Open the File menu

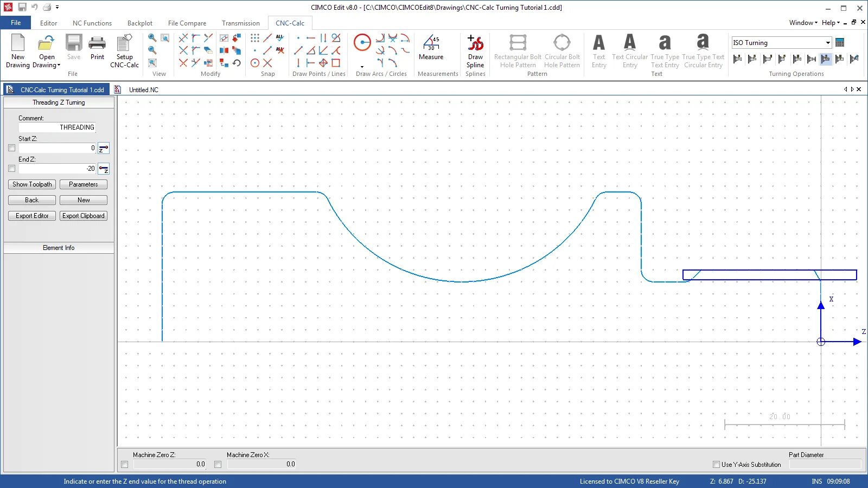point(16,23)
